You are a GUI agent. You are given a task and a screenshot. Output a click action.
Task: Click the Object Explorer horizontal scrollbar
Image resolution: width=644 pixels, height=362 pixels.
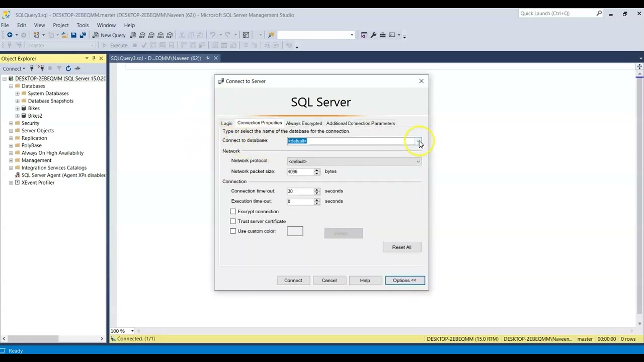(52, 339)
